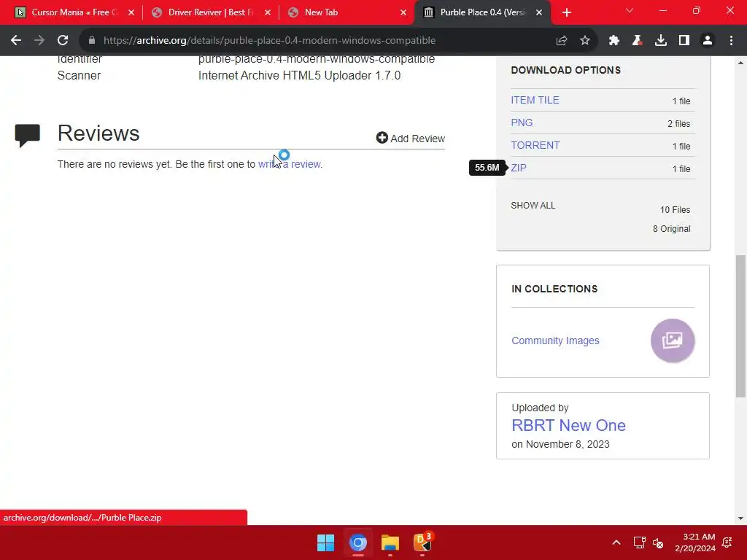Share this page using the share icon
747x560 pixels.
562,41
